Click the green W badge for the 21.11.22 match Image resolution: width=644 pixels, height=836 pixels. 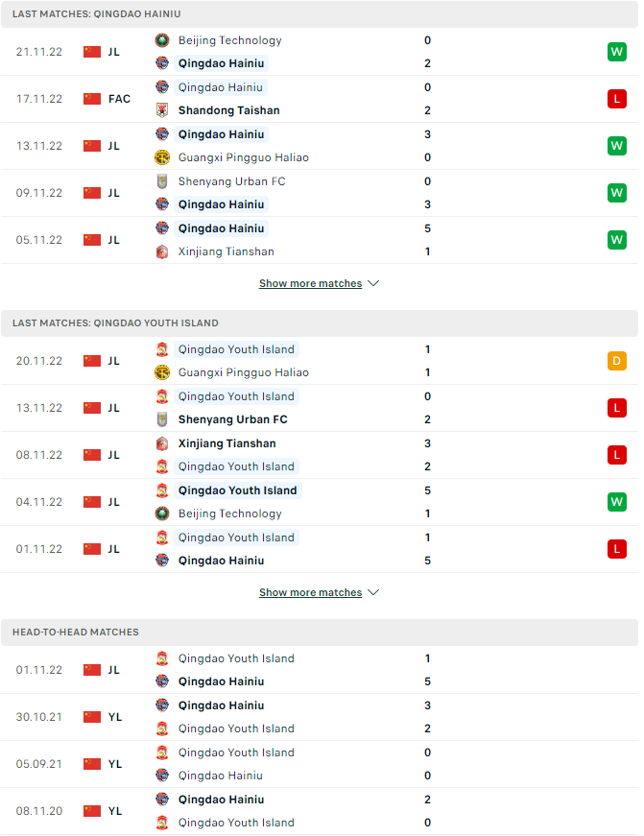pyautogui.click(x=617, y=52)
